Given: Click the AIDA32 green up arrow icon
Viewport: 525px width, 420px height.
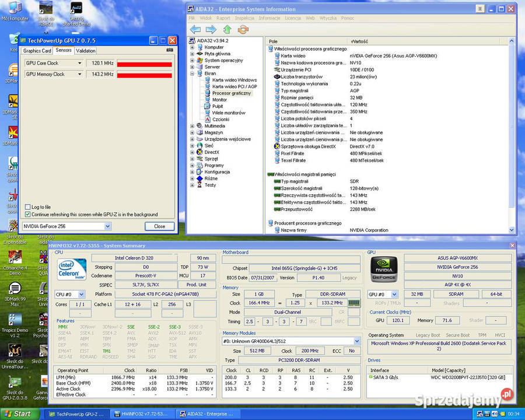Looking at the screenshot, I should pos(228,30).
